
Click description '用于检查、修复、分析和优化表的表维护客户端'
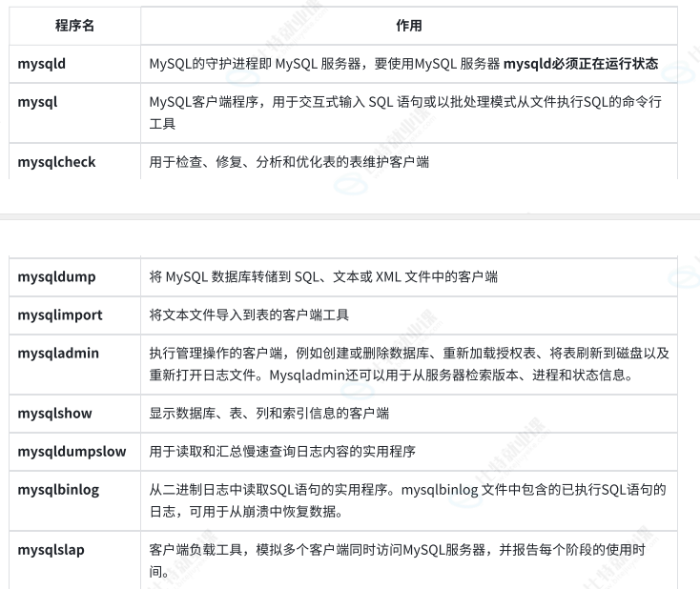click(289, 162)
